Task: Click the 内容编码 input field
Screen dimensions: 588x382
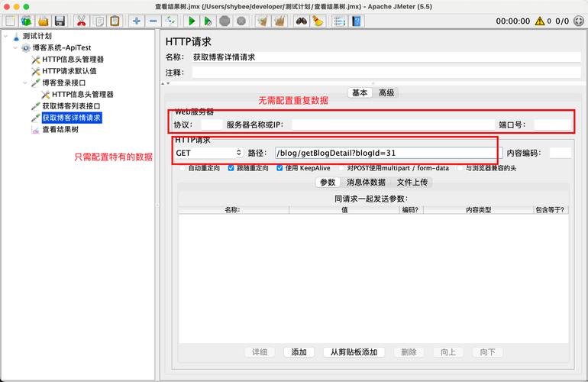Action: click(561, 153)
